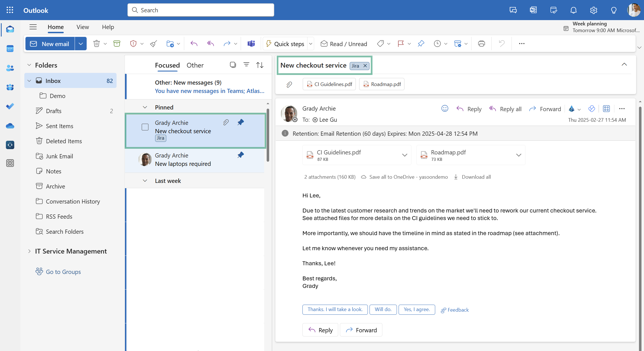The height and width of the screenshot is (351, 644).
Task: Unpin the New laptops required email
Action: click(241, 155)
